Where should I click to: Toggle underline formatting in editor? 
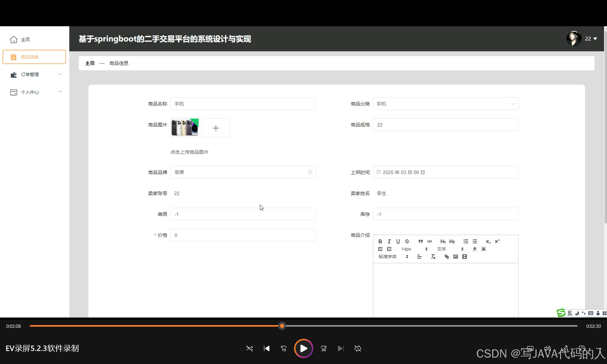pos(398,241)
